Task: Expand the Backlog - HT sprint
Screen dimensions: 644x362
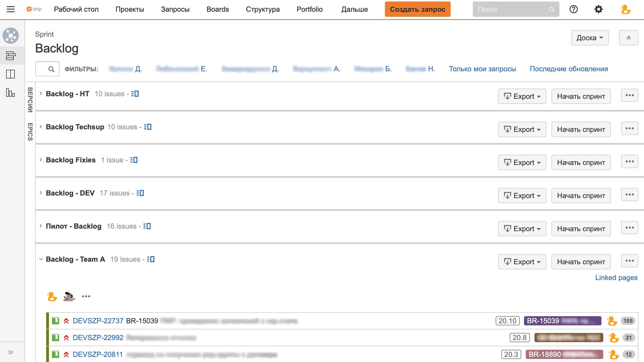Action: tap(41, 93)
